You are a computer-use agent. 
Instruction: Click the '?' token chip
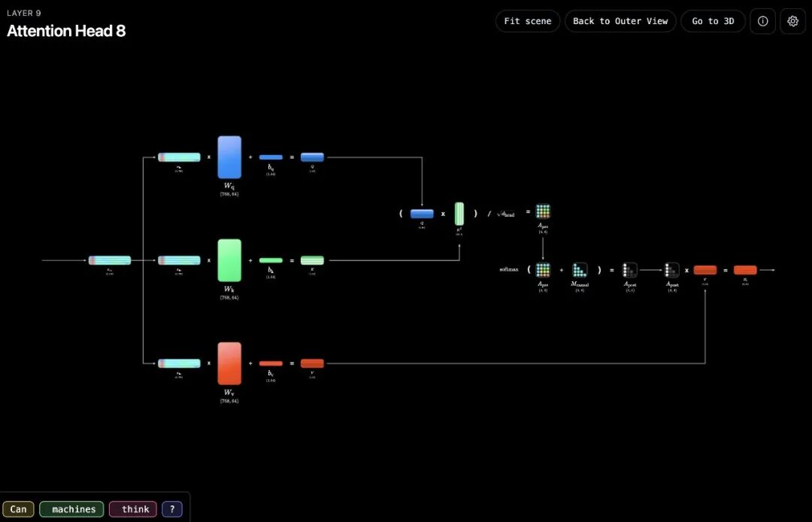[172, 509]
